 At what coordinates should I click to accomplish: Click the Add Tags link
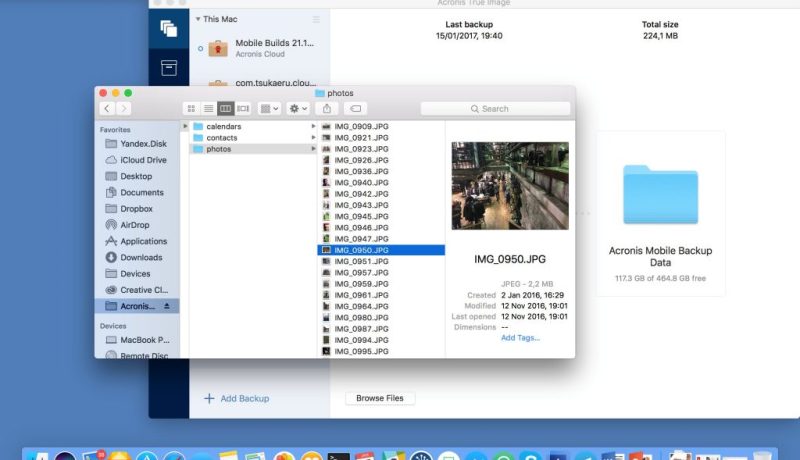click(x=520, y=338)
